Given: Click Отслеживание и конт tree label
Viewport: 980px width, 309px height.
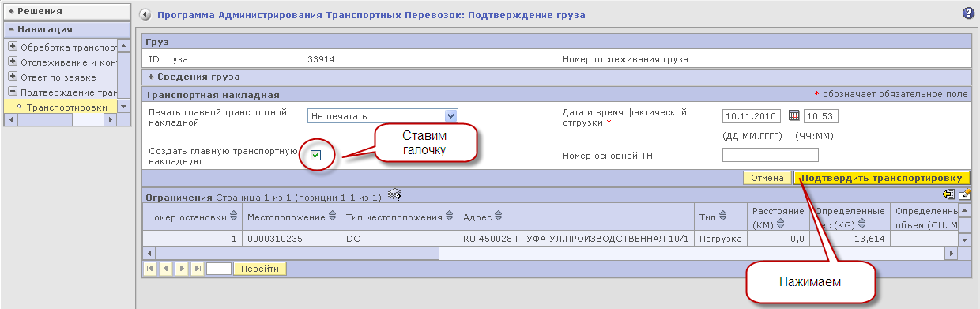Looking at the screenshot, I should (x=70, y=62).
